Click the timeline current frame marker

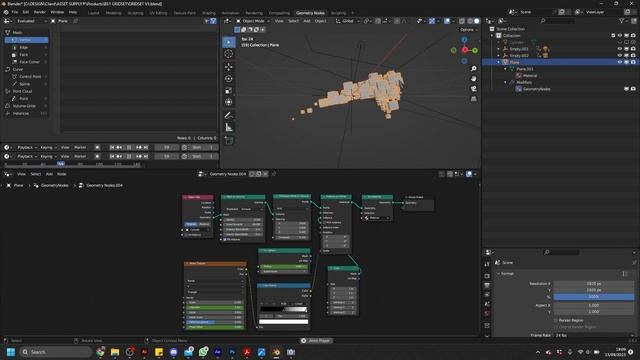[61, 164]
